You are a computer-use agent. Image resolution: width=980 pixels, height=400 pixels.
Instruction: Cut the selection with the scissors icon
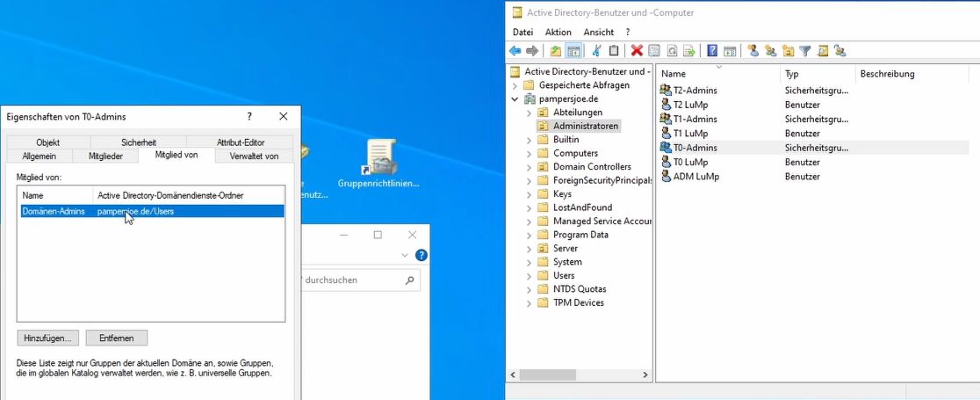(x=596, y=51)
